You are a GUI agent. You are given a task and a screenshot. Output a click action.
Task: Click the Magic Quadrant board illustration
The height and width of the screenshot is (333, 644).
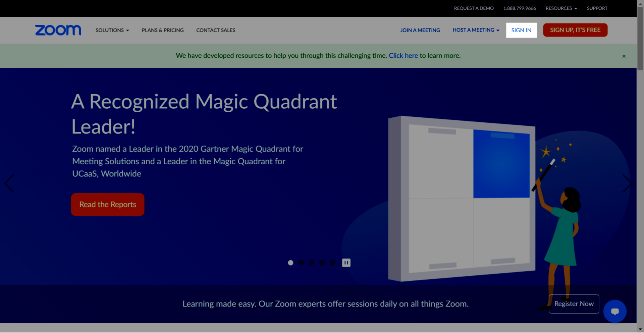(x=462, y=199)
